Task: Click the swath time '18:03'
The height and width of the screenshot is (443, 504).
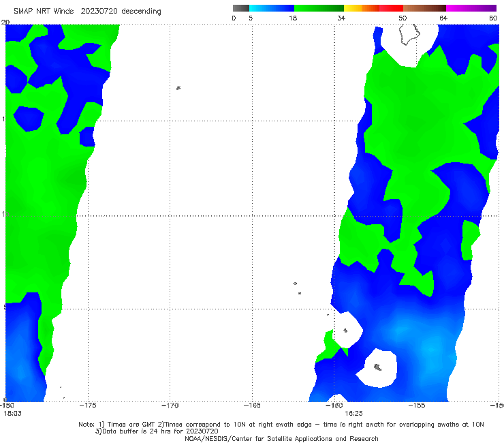Action: 12,414
